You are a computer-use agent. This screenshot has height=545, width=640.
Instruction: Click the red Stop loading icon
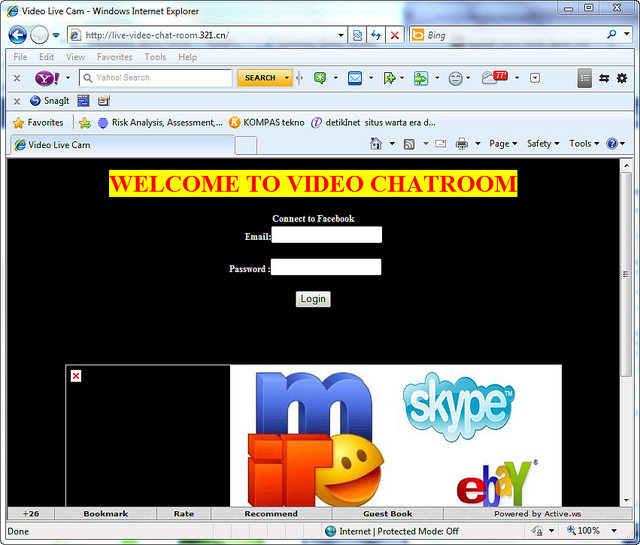tap(395, 35)
